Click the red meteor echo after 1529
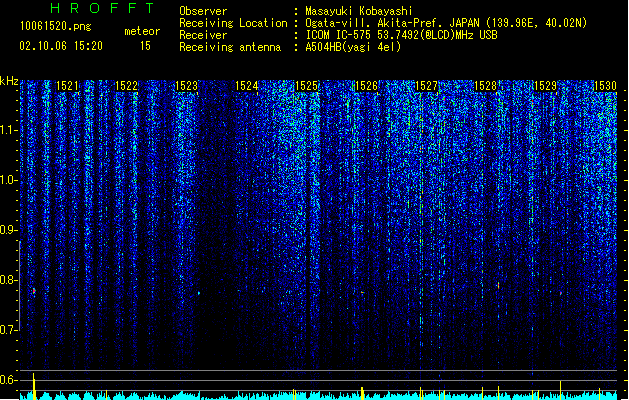629x400 pixels. coord(561,293)
